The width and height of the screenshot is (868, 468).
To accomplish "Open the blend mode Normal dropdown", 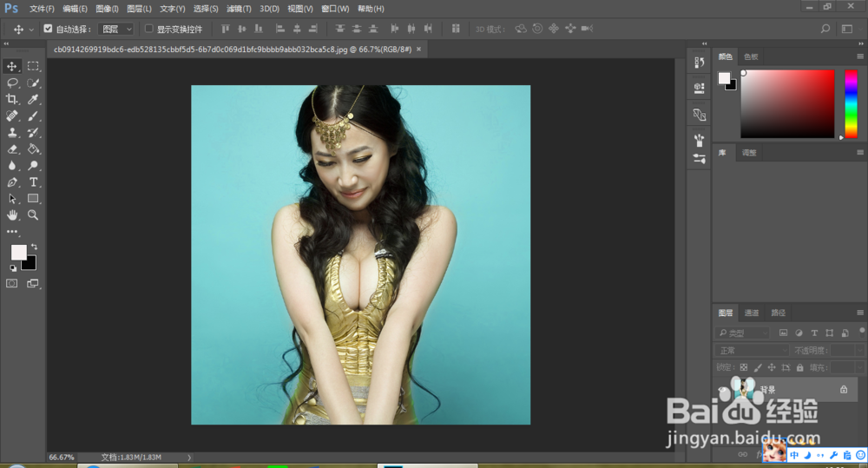I will tap(752, 351).
